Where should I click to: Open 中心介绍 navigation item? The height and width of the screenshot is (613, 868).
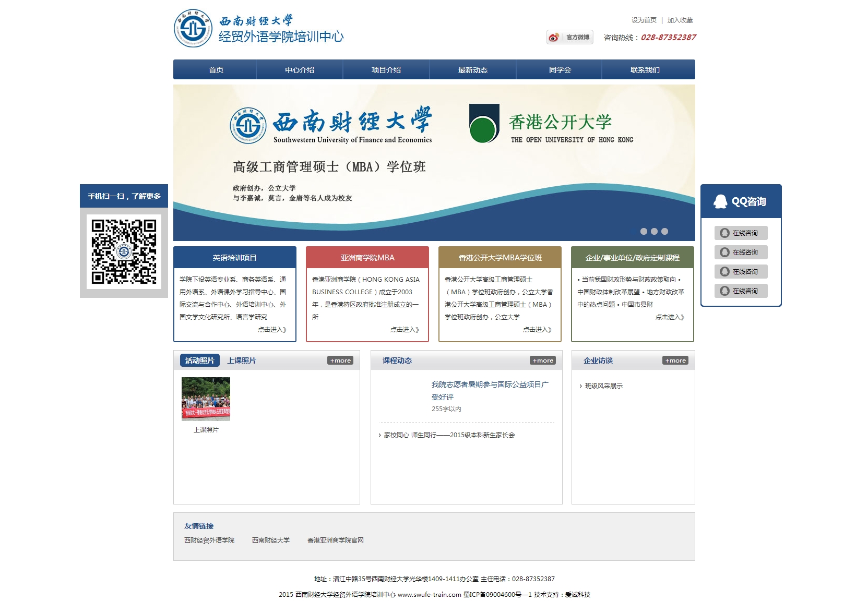[300, 70]
